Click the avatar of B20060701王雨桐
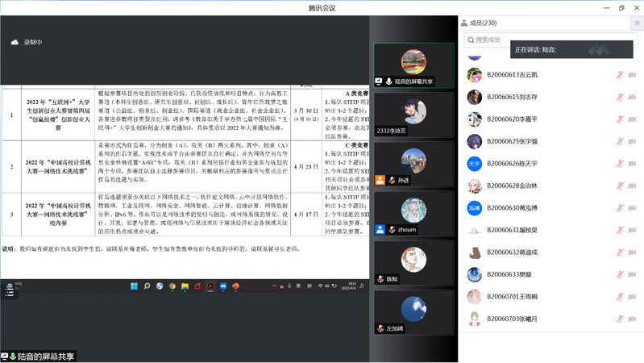This screenshot has width=644, height=363. point(475,297)
